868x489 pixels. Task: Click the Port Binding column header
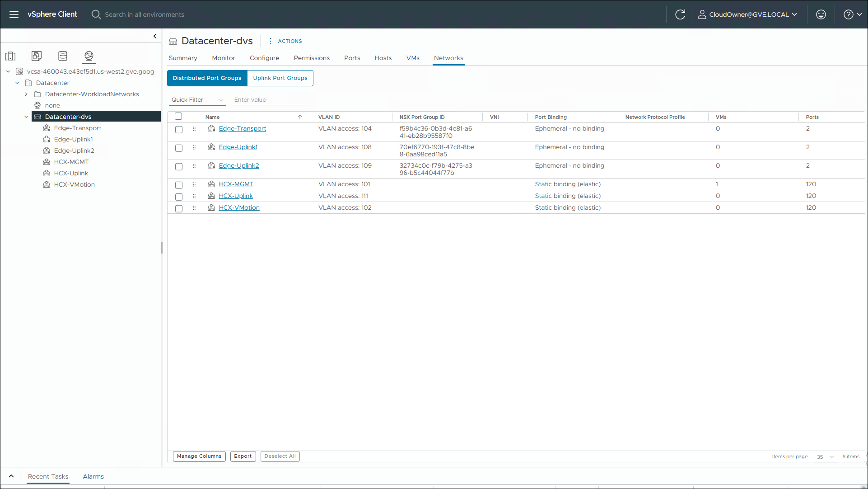(551, 117)
